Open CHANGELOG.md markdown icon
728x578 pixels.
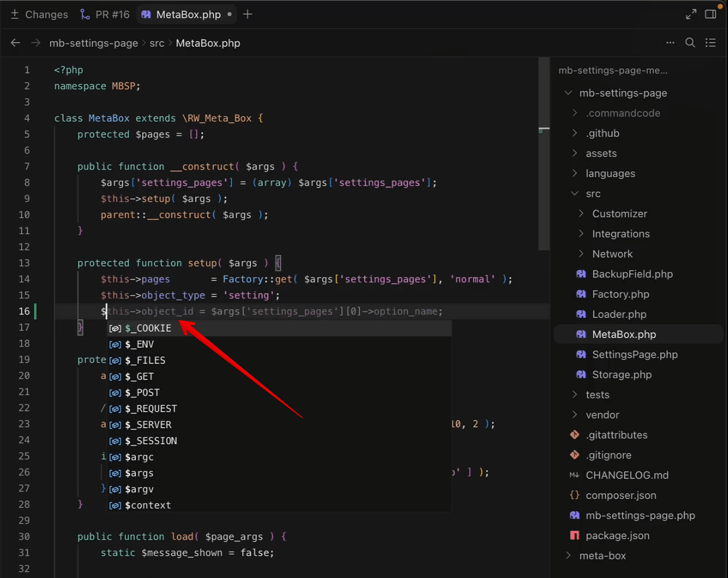pos(574,475)
